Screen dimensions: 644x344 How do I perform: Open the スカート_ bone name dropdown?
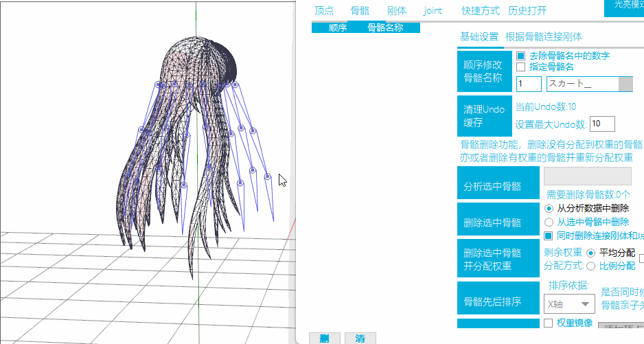point(625,84)
